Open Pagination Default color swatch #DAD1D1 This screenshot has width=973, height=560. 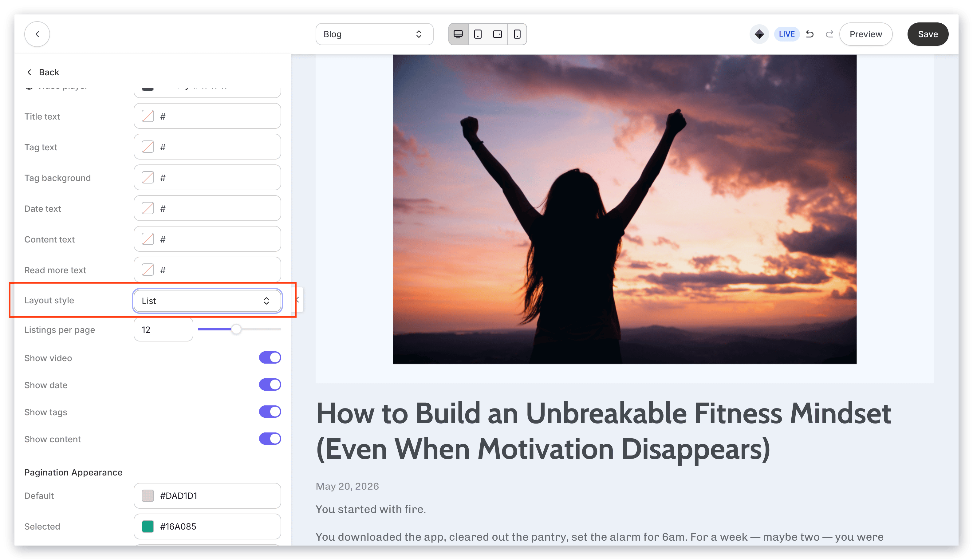(148, 496)
